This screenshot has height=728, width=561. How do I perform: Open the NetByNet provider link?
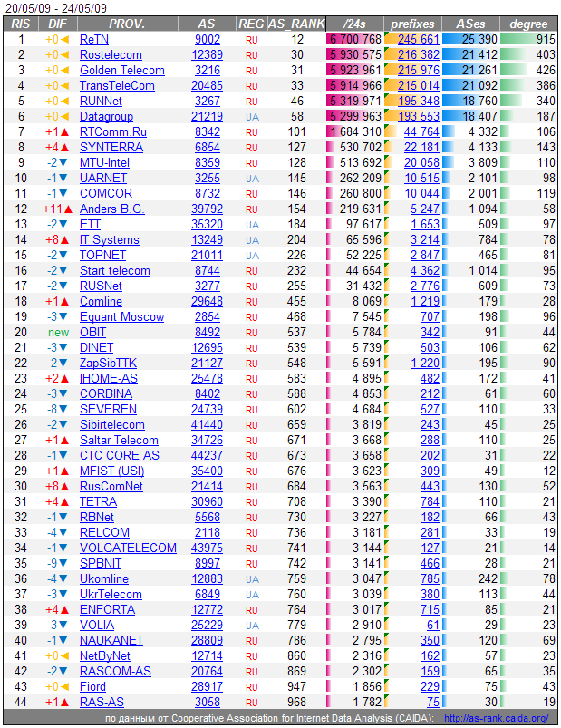[105, 656]
